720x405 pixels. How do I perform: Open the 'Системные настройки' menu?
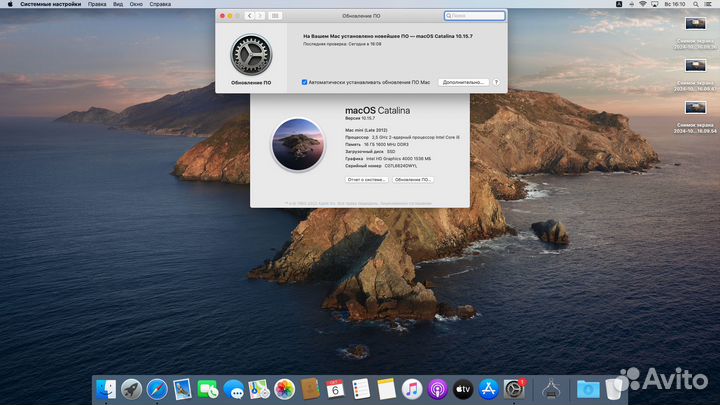51,4
